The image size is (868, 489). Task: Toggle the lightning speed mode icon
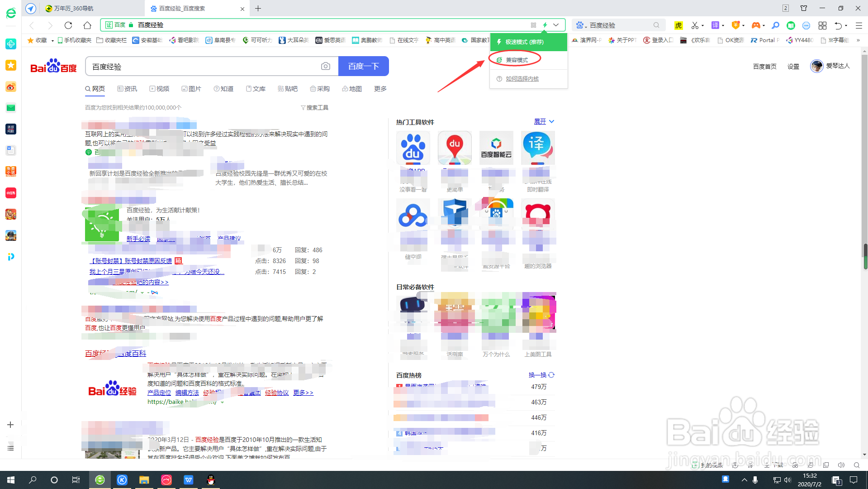pyautogui.click(x=545, y=25)
